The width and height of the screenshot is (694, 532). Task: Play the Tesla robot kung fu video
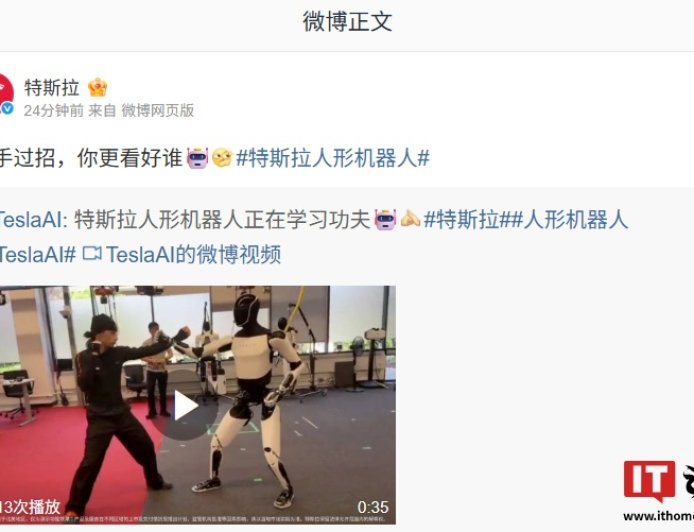tap(185, 405)
